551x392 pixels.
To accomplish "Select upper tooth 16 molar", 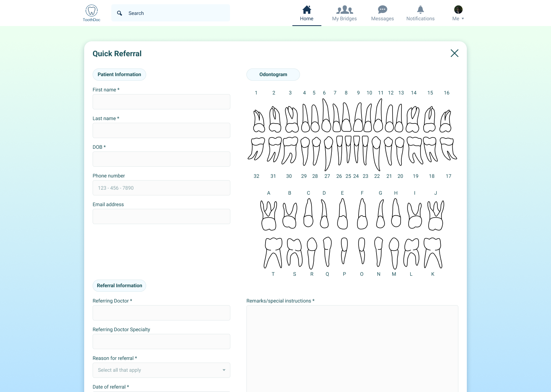I will click(x=445, y=121).
